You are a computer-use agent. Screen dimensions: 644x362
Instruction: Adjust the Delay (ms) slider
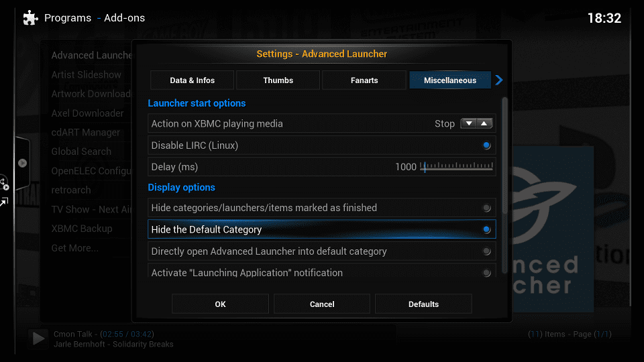[x=456, y=167]
